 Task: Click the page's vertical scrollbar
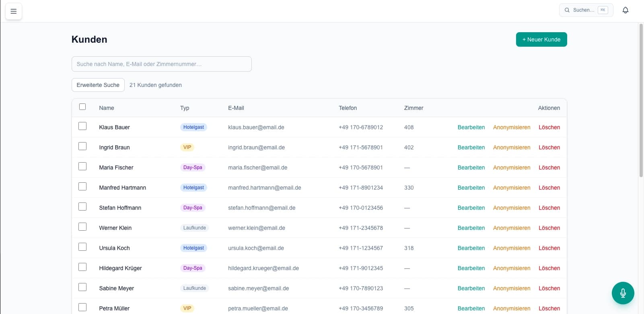pyautogui.click(x=641, y=101)
